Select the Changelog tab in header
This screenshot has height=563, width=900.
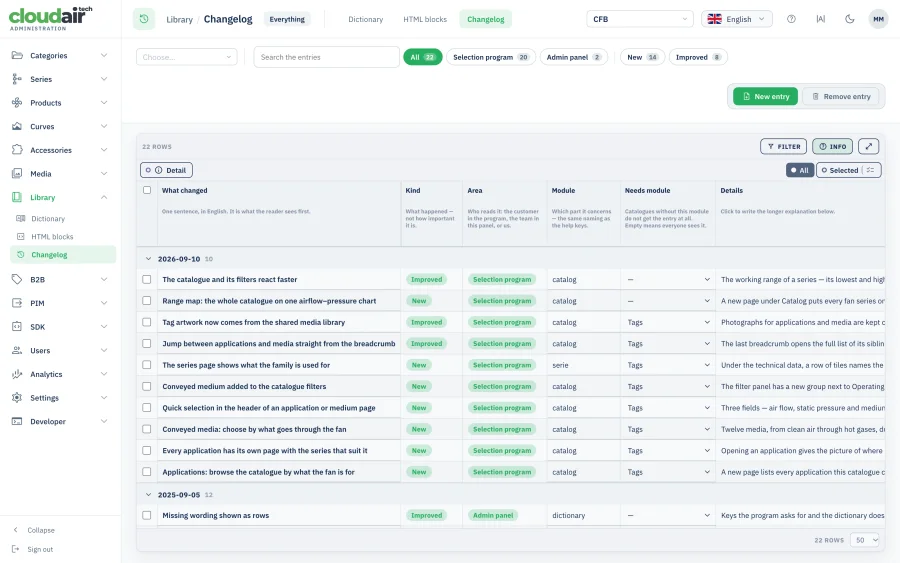pyautogui.click(x=486, y=19)
